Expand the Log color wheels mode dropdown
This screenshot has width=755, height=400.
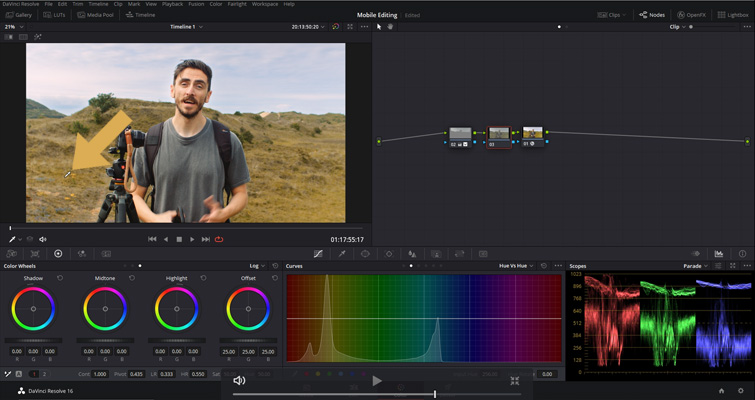256,266
